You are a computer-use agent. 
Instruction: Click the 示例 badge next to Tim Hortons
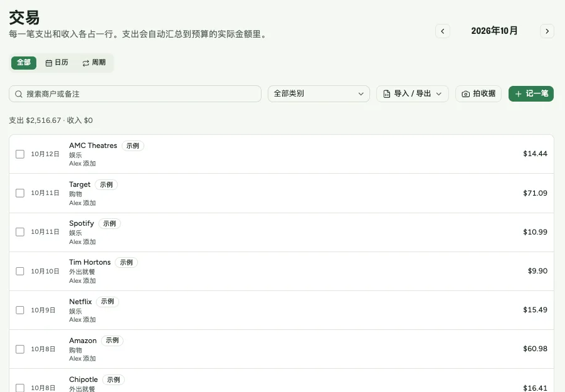click(x=126, y=262)
